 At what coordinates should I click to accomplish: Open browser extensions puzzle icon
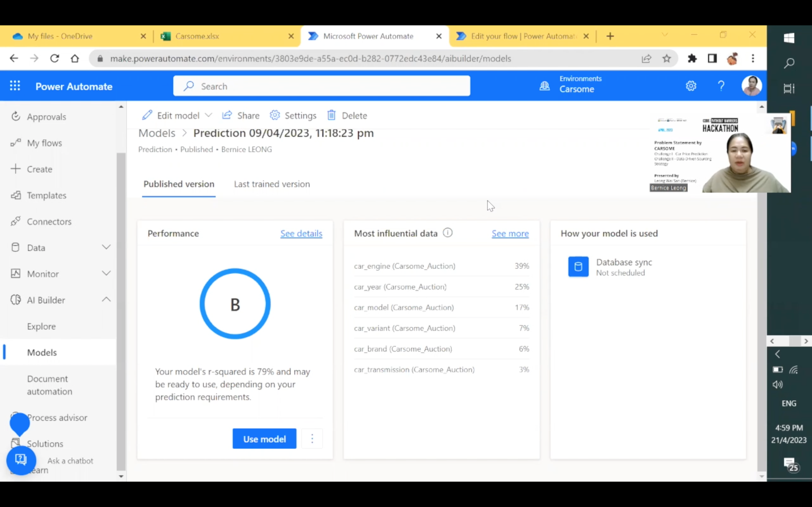tap(692, 58)
